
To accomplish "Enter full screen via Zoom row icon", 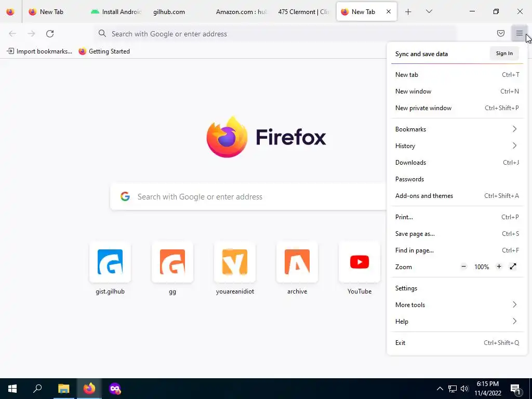I will [x=513, y=267].
